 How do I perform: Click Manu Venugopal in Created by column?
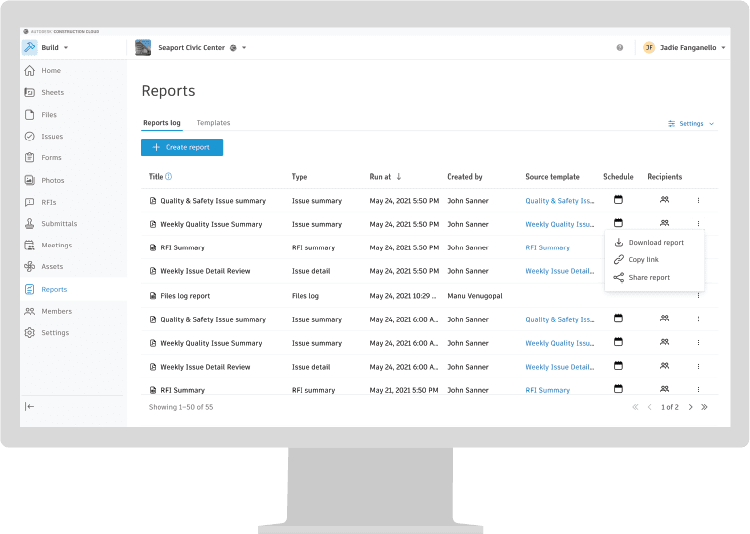[x=474, y=296]
